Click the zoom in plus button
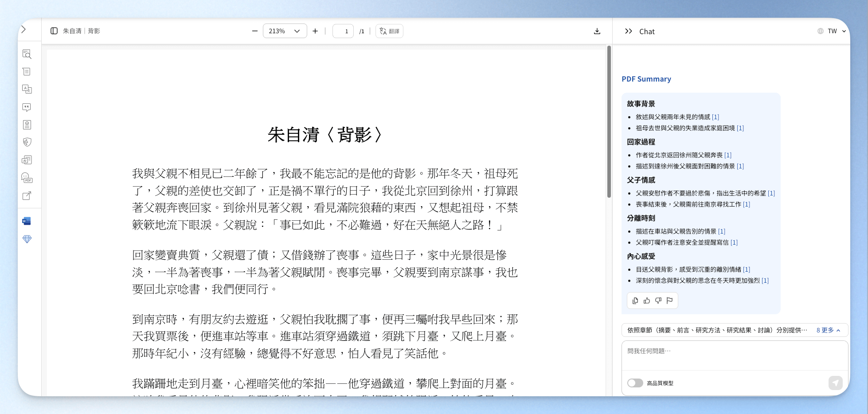This screenshot has width=868, height=414. point(315,31)
